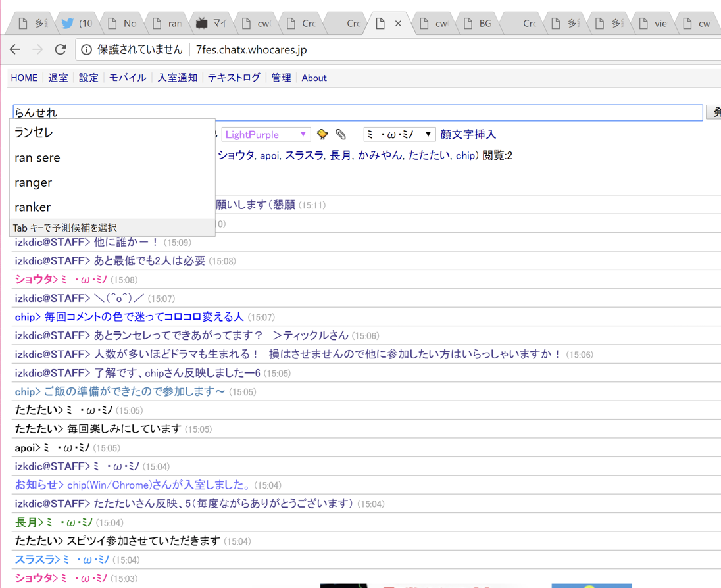Open the 設定 settings menu item
This screenshot has height=588, width=721.
click(88, 78)
